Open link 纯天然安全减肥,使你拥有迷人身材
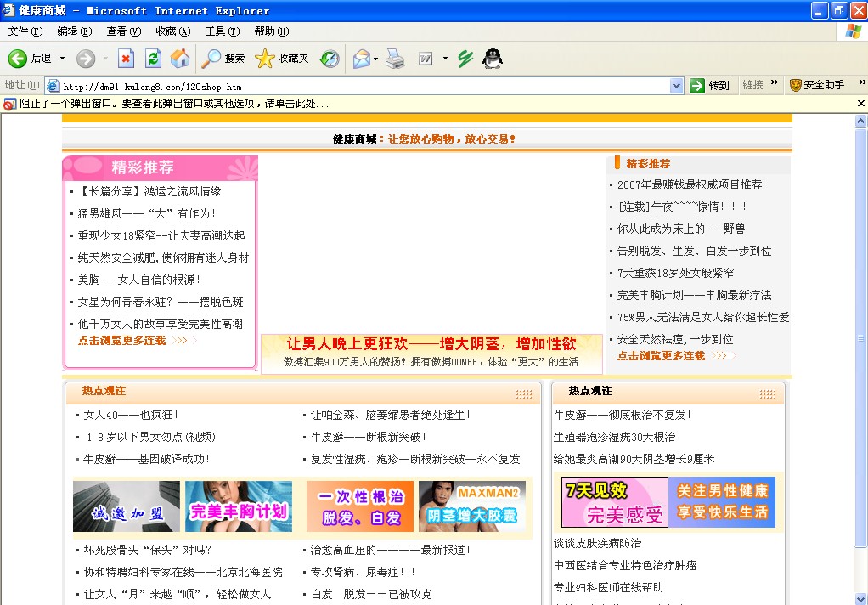This screenshot has height=605, width=868. tap(163, 257)
